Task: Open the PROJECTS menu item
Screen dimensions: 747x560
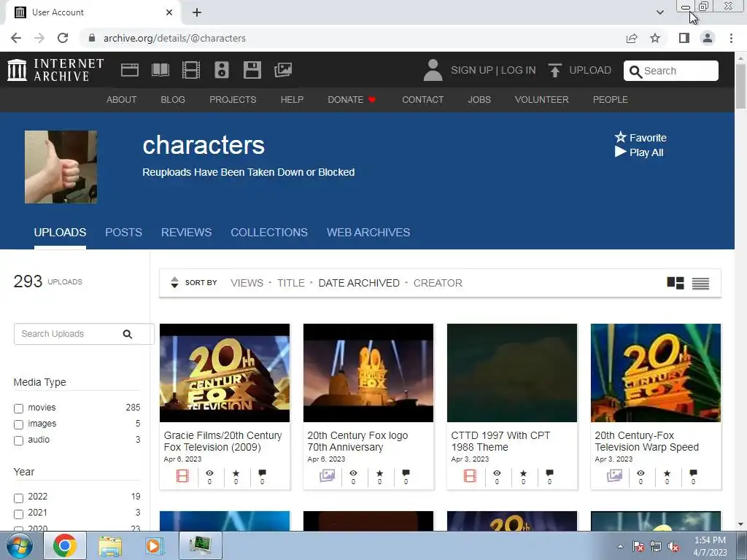Action: 233,99
